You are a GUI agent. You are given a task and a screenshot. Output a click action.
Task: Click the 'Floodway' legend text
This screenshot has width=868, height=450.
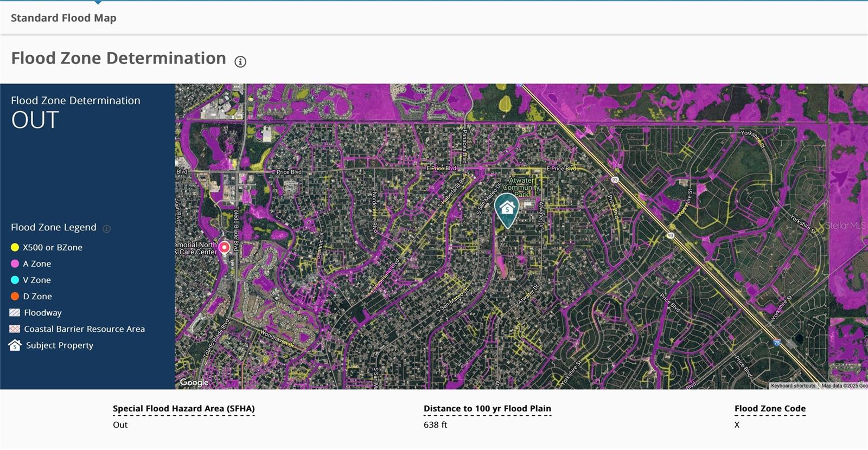tap(43, 312)
